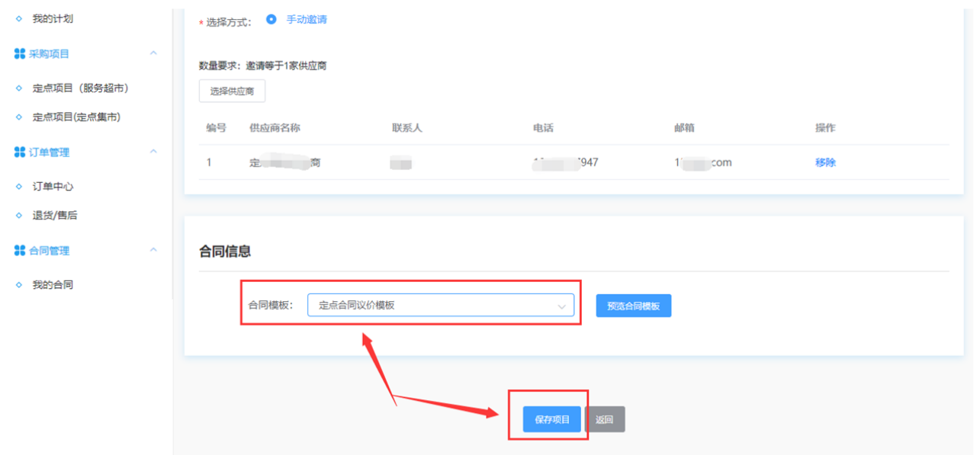Collapse the 订单管理 menu chevron

153,152
